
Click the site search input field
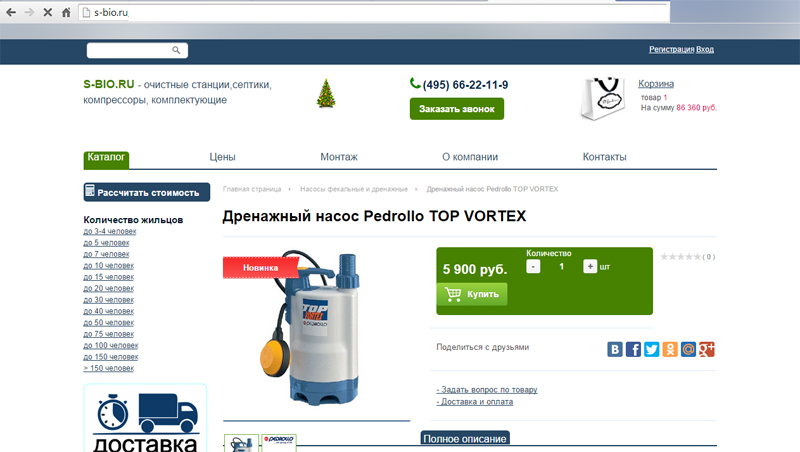128,50
